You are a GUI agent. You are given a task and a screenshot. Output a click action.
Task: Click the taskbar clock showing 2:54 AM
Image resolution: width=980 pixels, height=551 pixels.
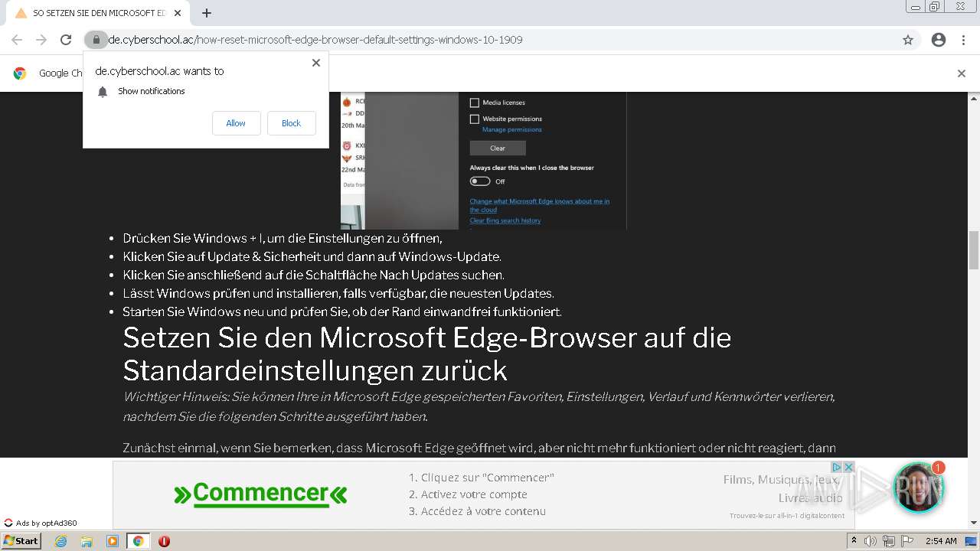coord(941,541)
